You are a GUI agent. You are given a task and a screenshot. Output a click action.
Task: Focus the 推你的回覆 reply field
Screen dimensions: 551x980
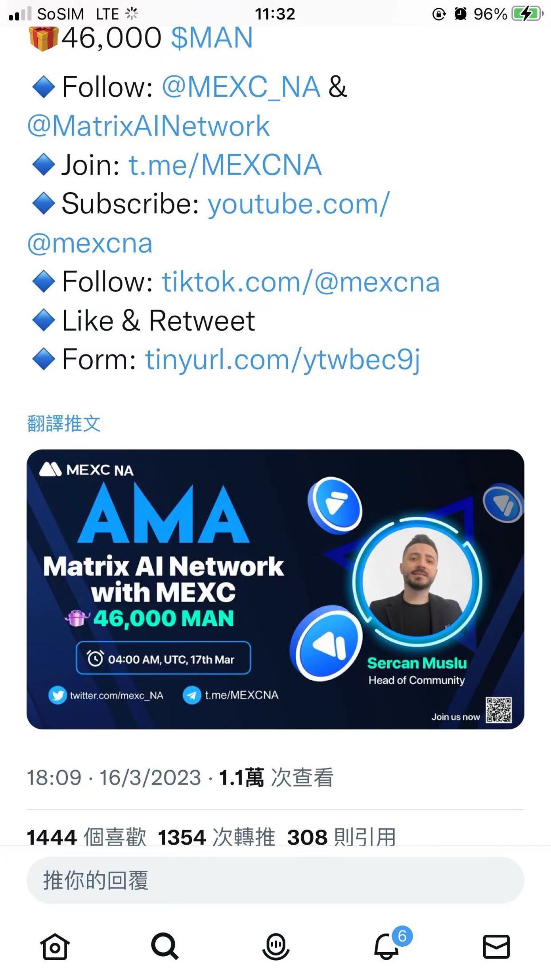(x=275, y=880)
